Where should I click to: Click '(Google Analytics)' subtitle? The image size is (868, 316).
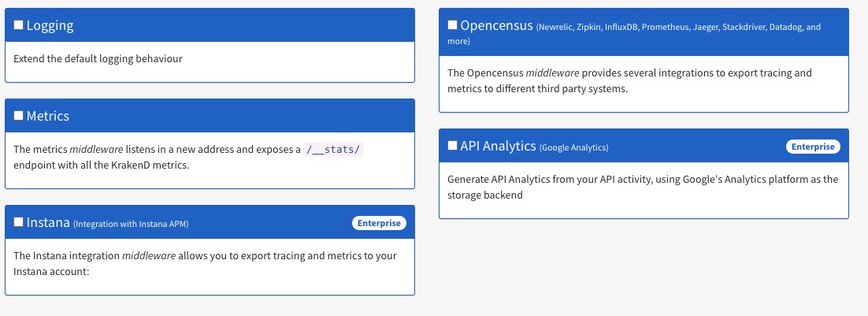coord(573,148)
